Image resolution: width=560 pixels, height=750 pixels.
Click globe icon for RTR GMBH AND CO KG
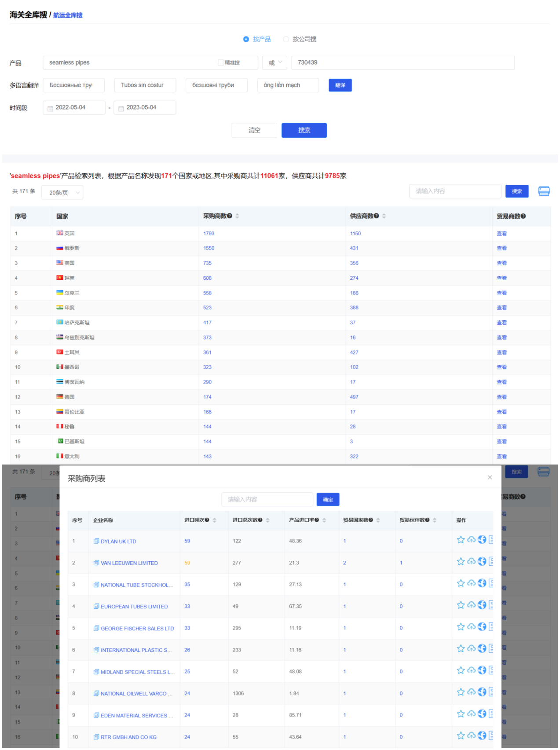coord(482,736)
